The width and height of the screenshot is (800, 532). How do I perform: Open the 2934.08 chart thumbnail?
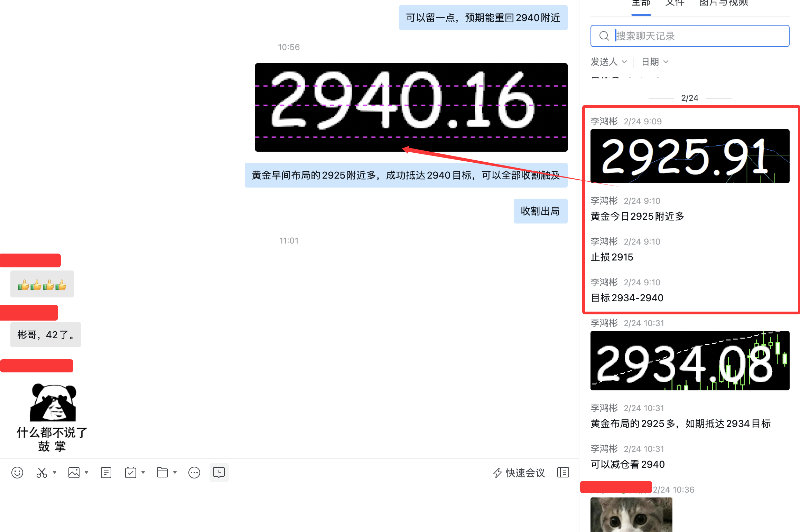pyautogui.click(x=690, y=361)
